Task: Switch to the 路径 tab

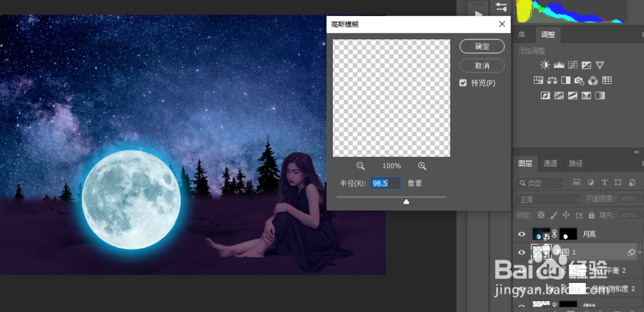Action: pyautogui.click(x=576, y=163)
